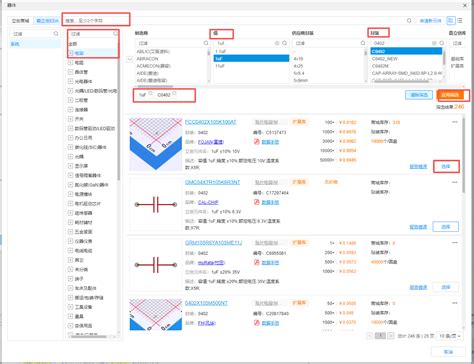Expand the 电源模块 category tree node
The width and height of the screenshot is (474, 364).
click(70, 194)
